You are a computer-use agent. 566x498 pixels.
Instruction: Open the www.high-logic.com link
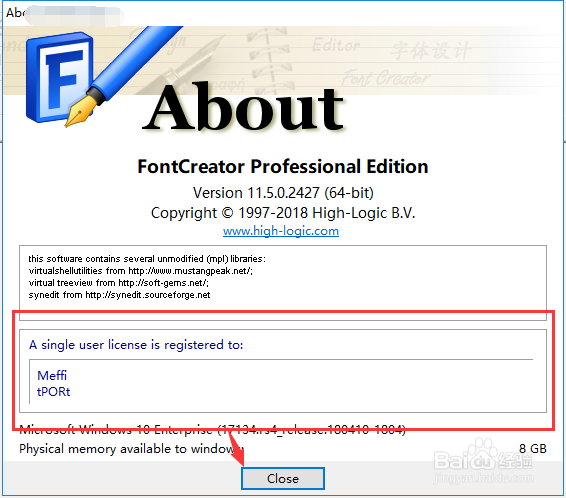click(x=281, y=231)
